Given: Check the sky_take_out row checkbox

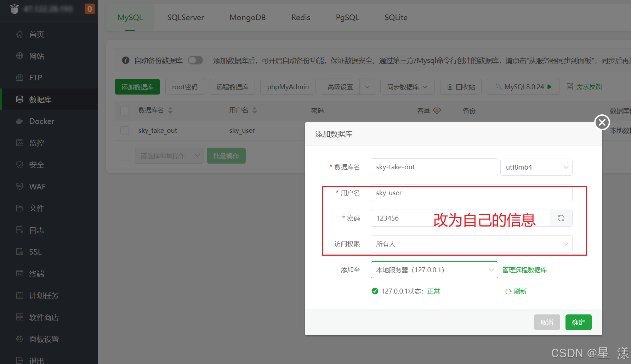Looking at the screenshot, I should [125, 131].
